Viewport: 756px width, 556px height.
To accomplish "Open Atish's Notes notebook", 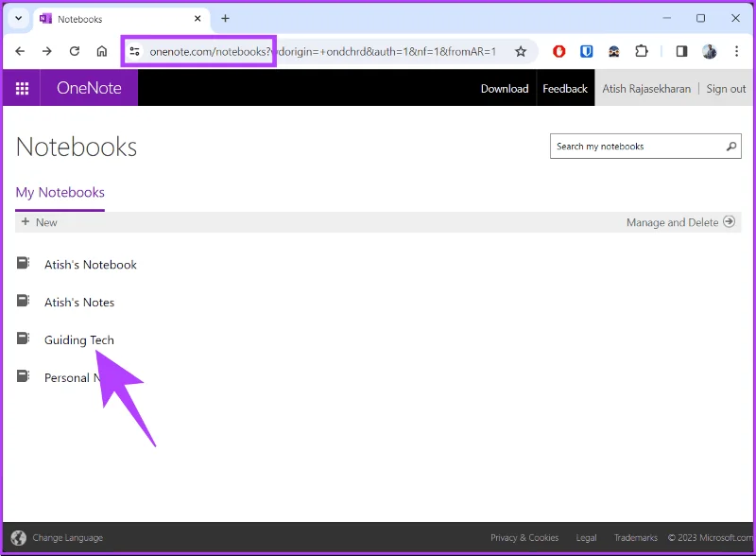I will point(79,303).
